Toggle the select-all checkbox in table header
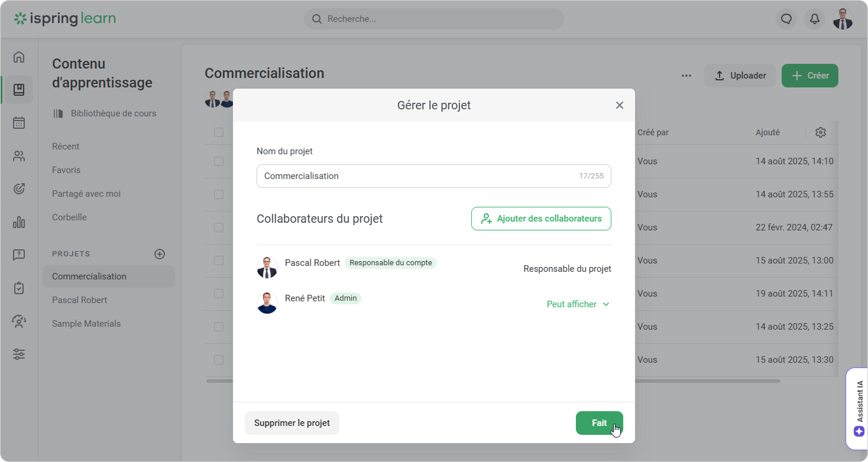868x462 pixels. click(219, 132)
